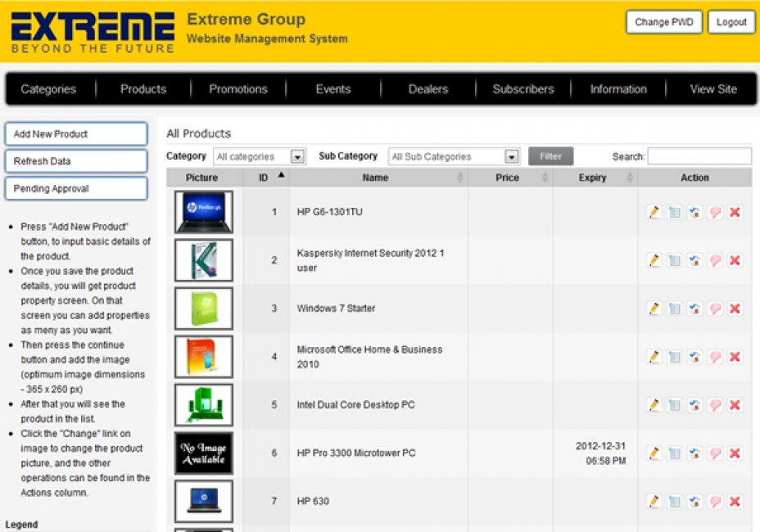Sort products by the Price column header
Screen dimensions: 760x532
coord(510,178)
